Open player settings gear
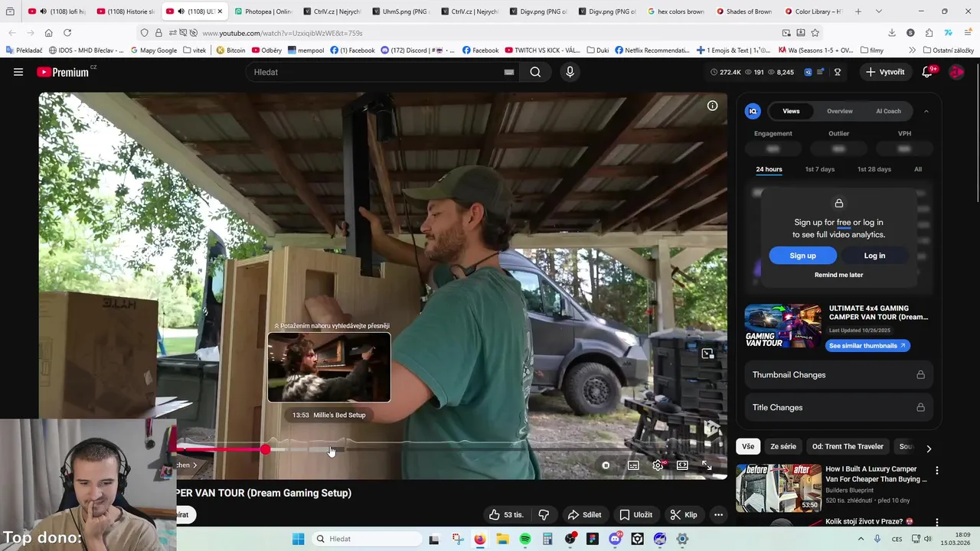The width and height of the screenshot is (980, 551). tap(658, 465)
